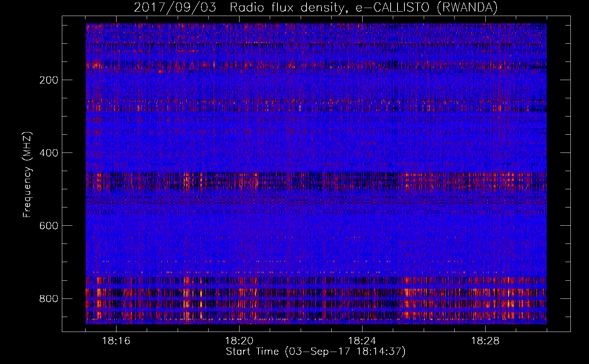Click the 600 frequency tick label
The height and width of the screenshot is (364, 589).
[49, 226]
